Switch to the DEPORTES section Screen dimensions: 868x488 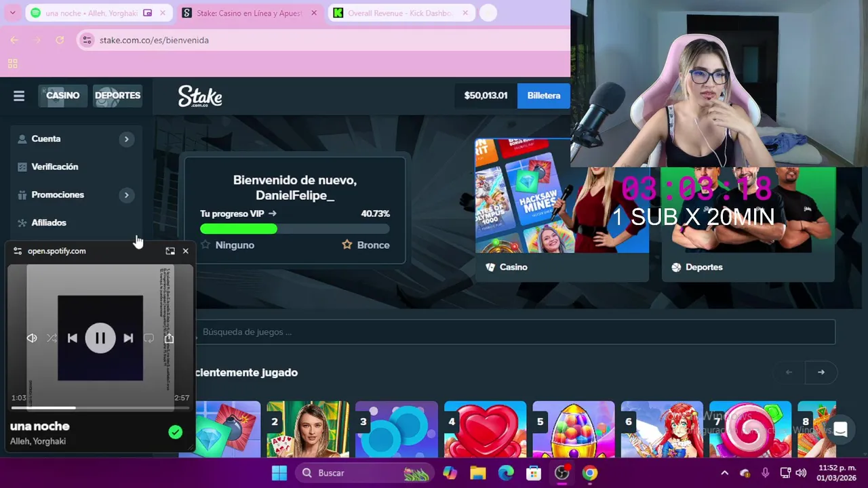coord(117,96)
